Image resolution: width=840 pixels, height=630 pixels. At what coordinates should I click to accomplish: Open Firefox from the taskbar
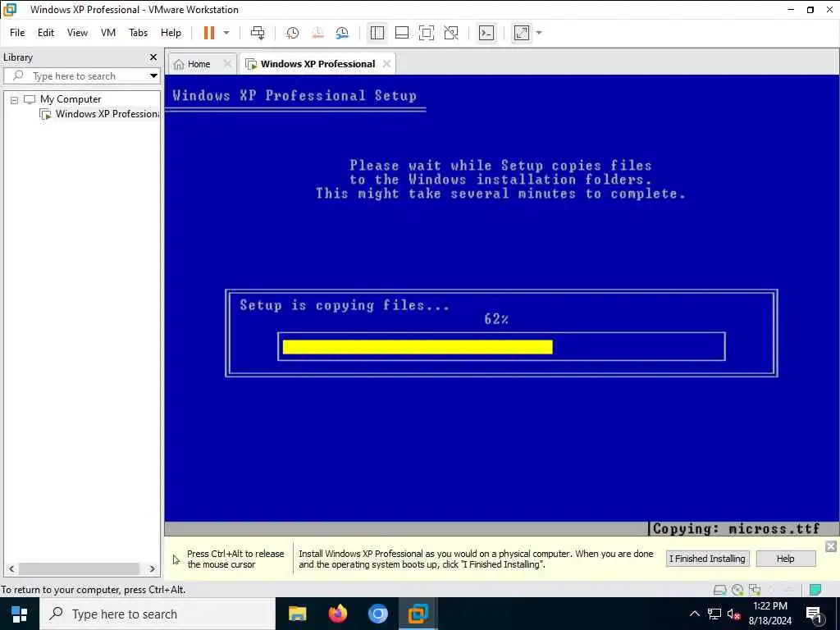(337, 614)
